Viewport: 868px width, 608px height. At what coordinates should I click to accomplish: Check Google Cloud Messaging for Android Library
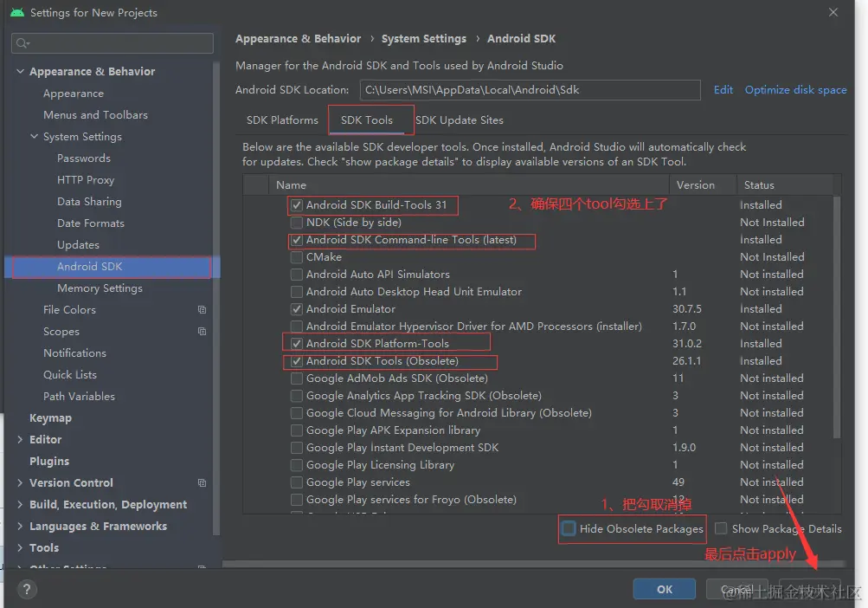click(x=297, y=413)
